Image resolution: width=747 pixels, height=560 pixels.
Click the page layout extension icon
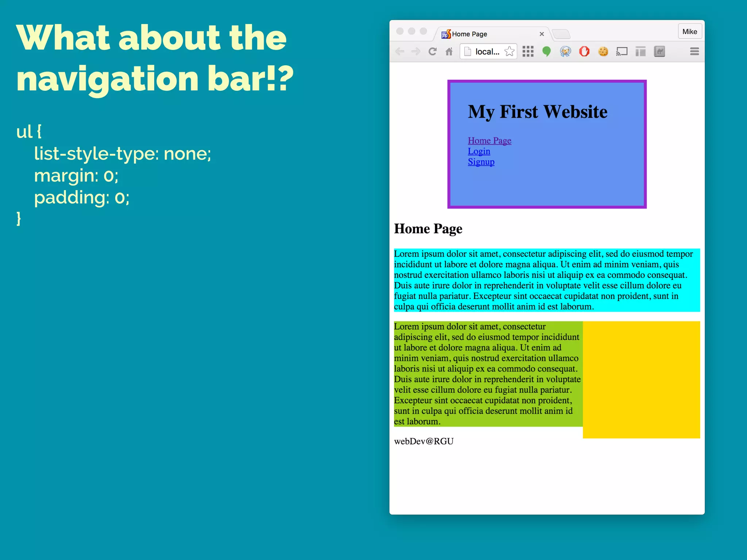click(640, 51)
